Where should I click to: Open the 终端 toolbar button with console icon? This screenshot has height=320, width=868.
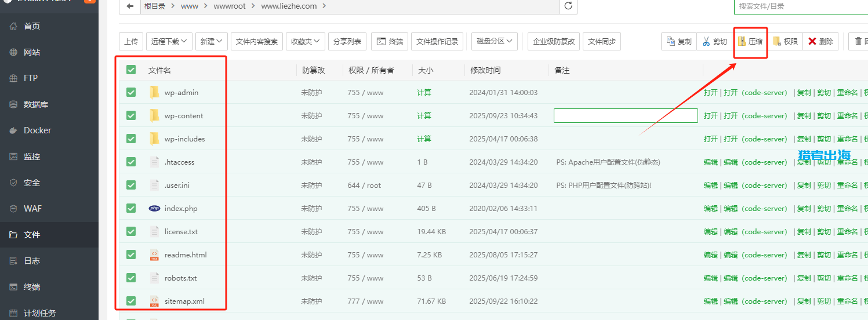point(390,41)
